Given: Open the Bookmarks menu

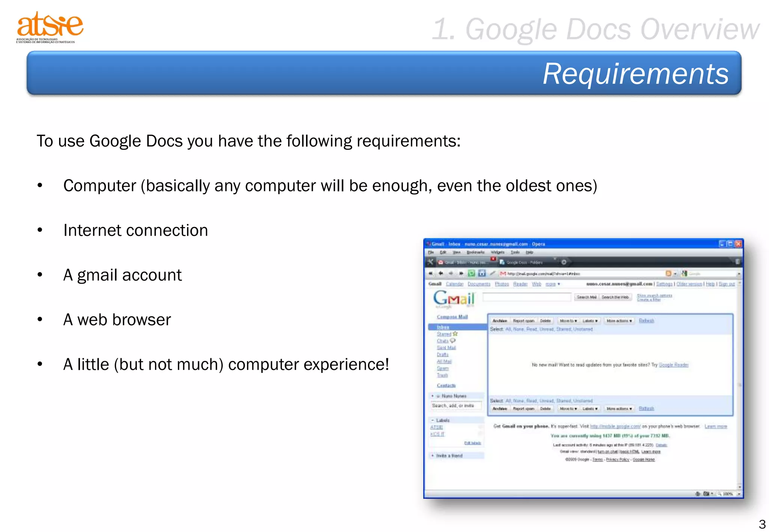Looking at the screenshot, I should pyautogui.click(x=475, y=252).
